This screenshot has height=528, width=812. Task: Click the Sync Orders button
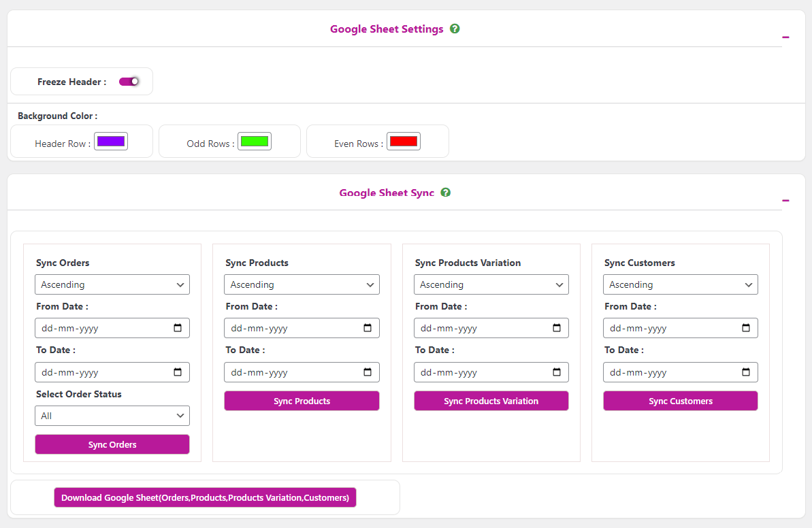(112, 445)
